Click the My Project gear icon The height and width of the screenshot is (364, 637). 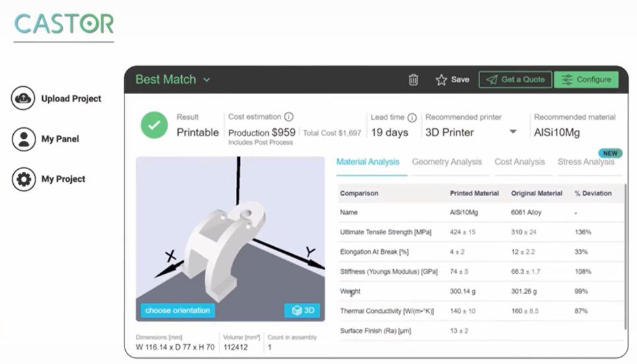click(x=23, y=179)
